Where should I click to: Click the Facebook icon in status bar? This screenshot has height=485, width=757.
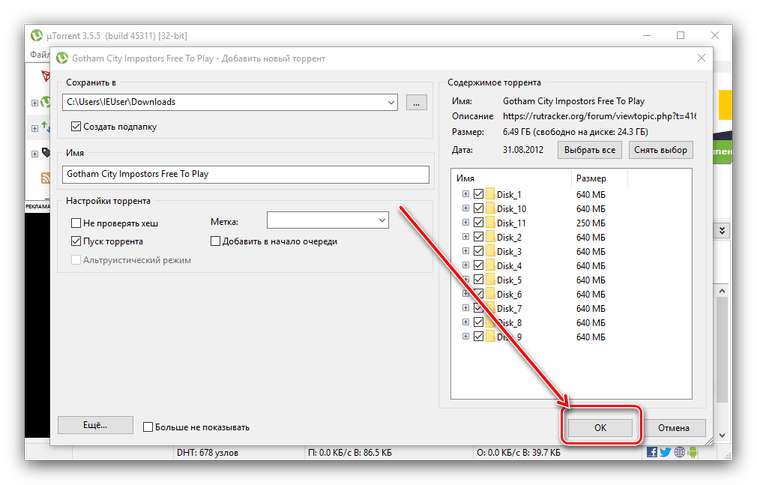652,452
